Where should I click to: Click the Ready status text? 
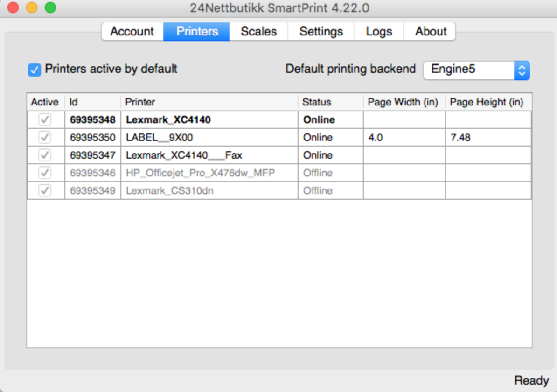(531, 380)
